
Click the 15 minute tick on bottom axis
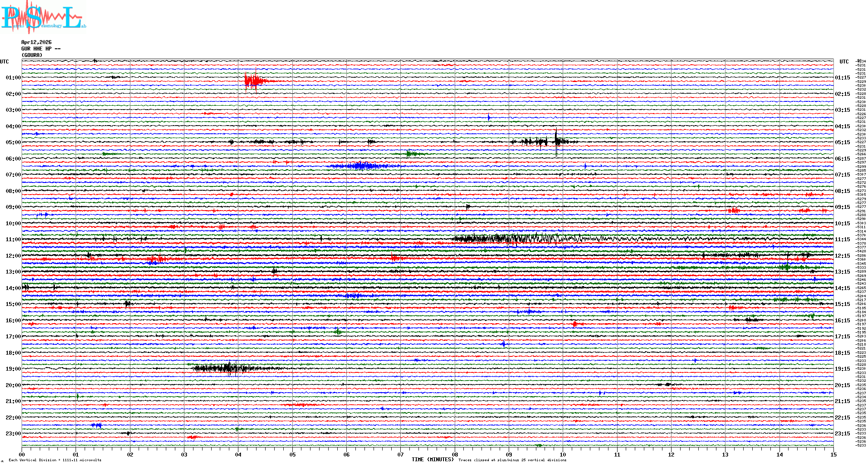(833, 454)
